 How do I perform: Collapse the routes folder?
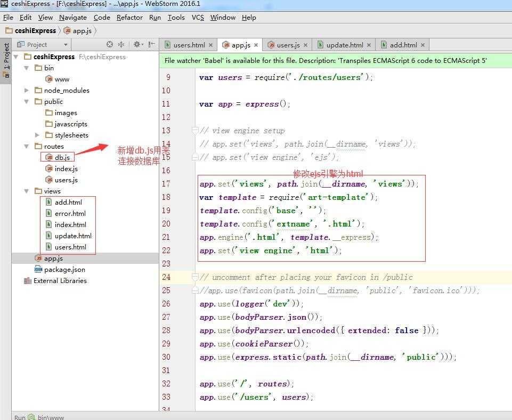click(x=27, y=147)
